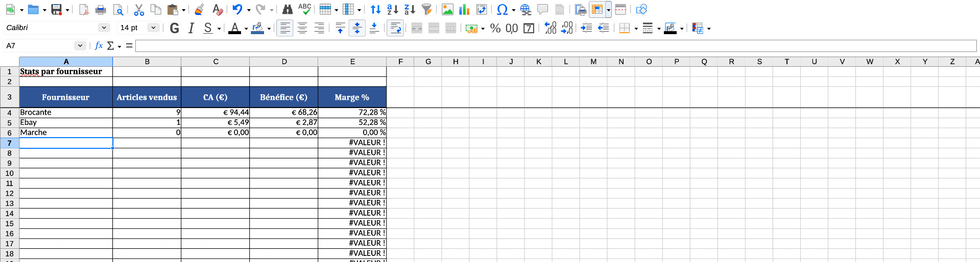This screenshot has height=262, width=980.
Task: Toggle the Wrap Text button
Action: [x=395, y=28]
